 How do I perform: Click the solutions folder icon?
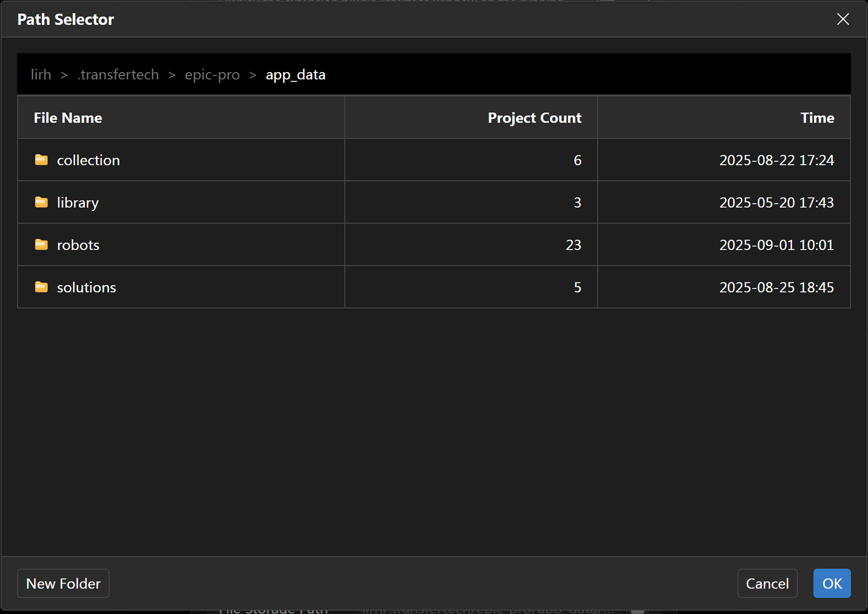point(41,287)
